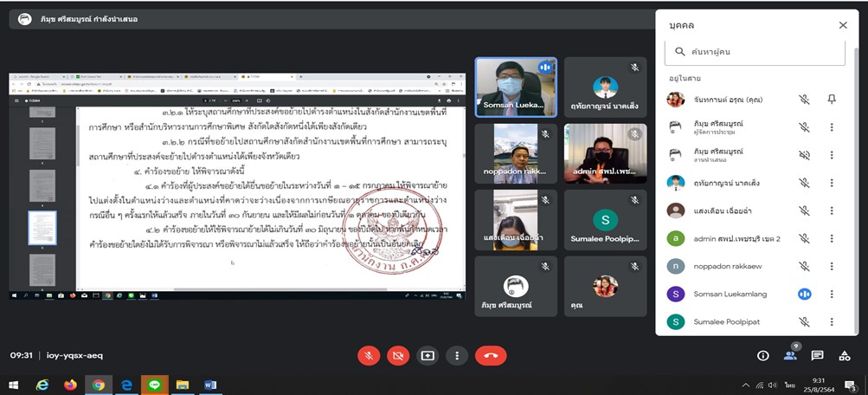The height and width of the screenshot is (395, 868).
Task: Pin จันทกานต์ อรุณ to the screen
Action: (832, 100)
